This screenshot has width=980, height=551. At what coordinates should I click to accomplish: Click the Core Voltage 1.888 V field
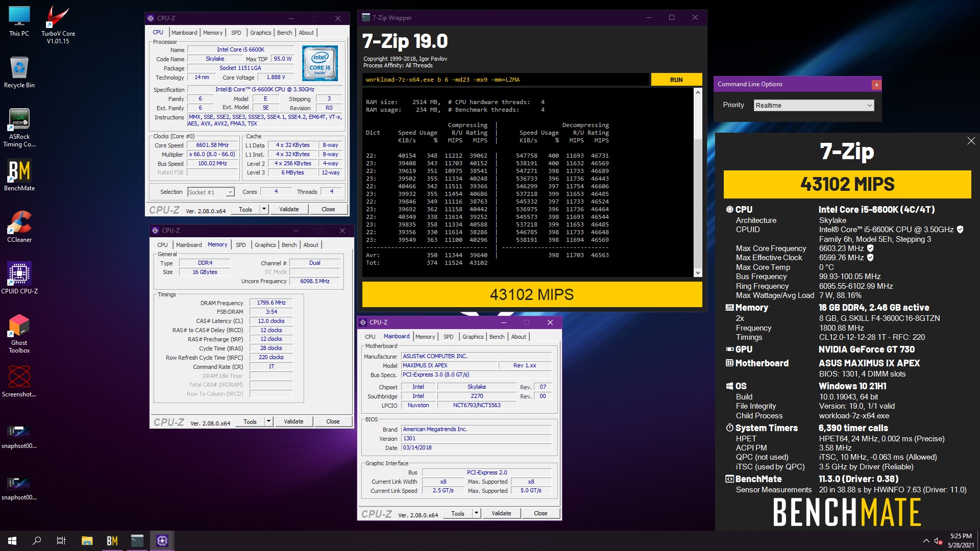tap(276, 77)
